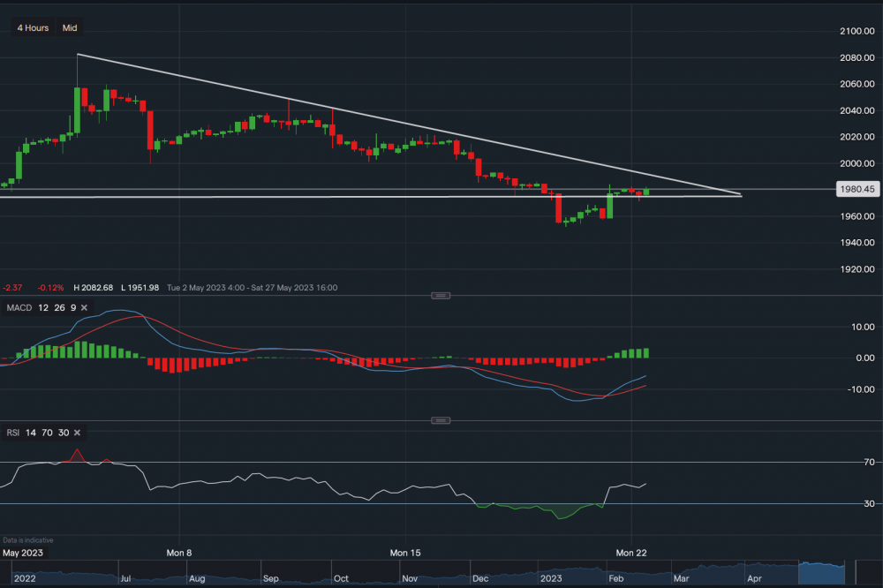Select the highlighted range in the timeline navigator
Viewport: 883px width, 588px height.
[x=821, y=574]
